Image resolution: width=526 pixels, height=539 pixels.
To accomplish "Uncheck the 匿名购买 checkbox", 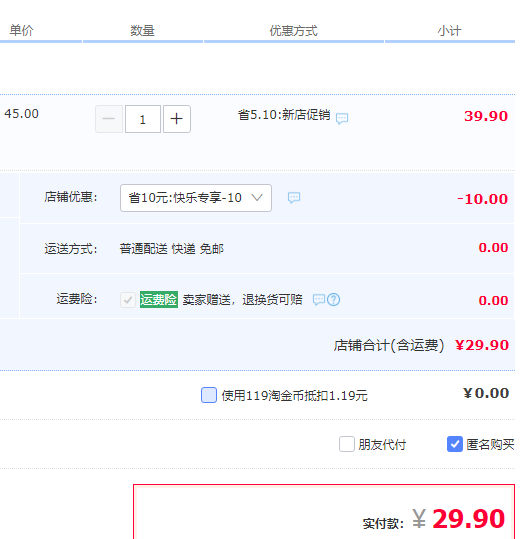I will (454, 444).
